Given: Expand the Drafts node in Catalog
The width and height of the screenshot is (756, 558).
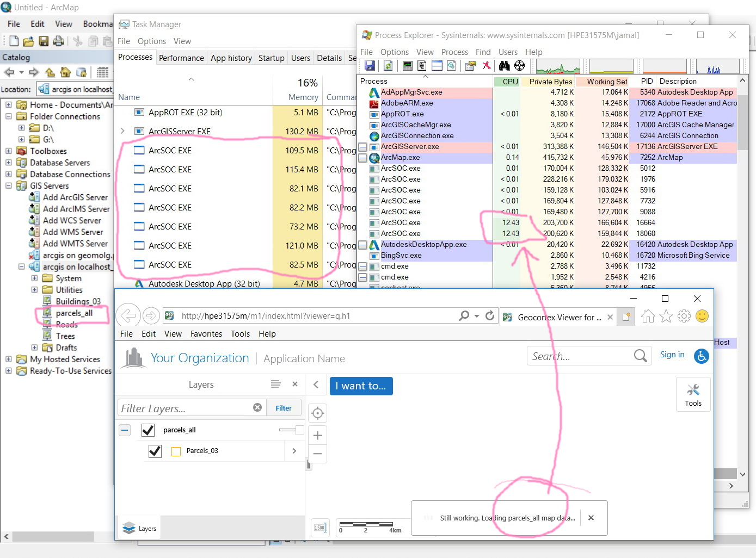Looking at the screenshot, I should tap(34, 348).
